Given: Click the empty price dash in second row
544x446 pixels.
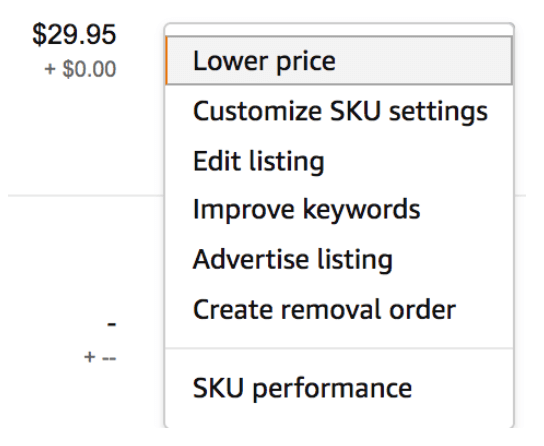Looking at the screenshot, I should coord(111,325).
